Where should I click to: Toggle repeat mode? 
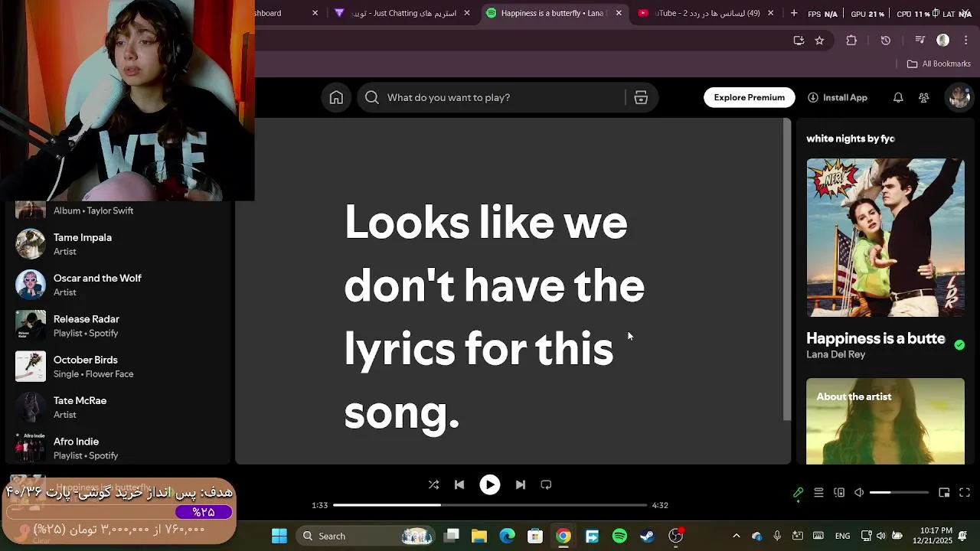[546, 484]
